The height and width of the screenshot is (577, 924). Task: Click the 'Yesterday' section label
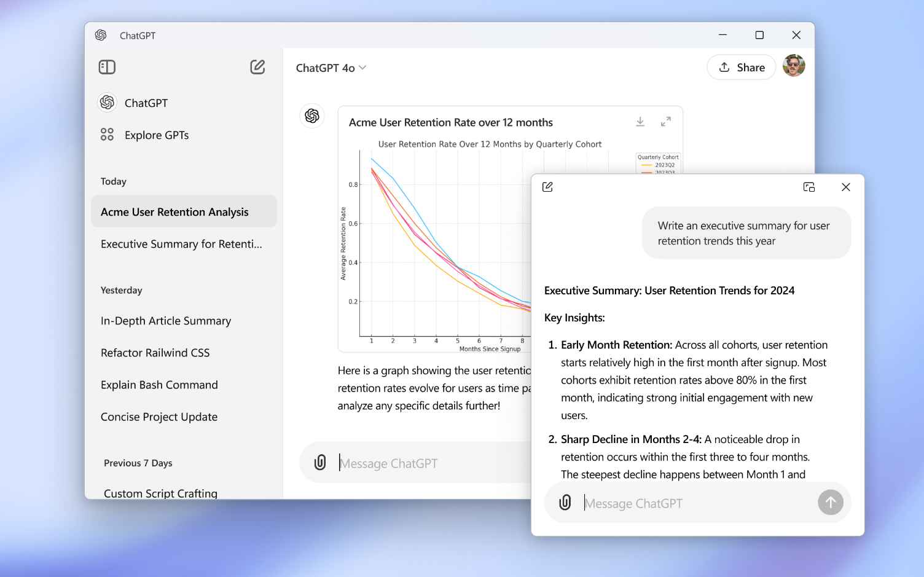point(122,290)
